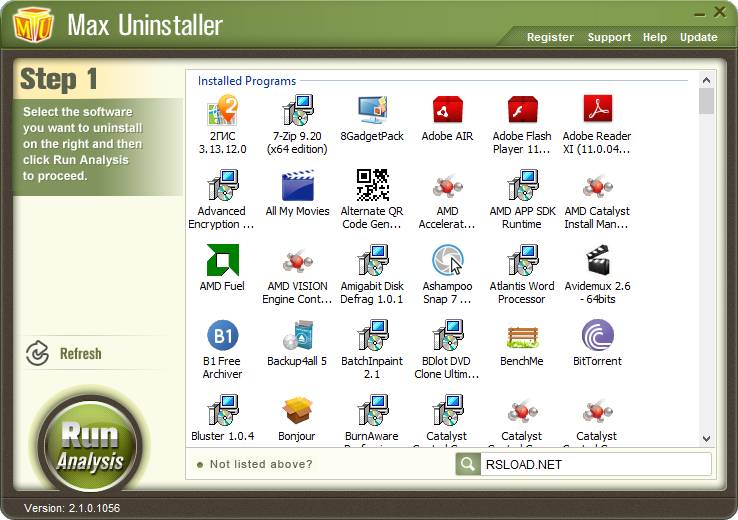Open the Support menu item
Screen dimensions: 738x520
609,37
